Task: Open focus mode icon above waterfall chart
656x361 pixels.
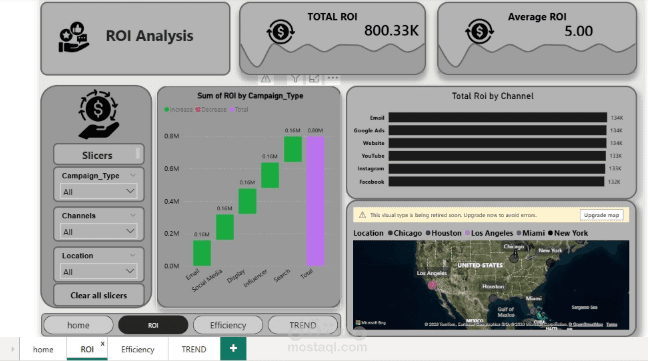Action: tap(314, 79)
